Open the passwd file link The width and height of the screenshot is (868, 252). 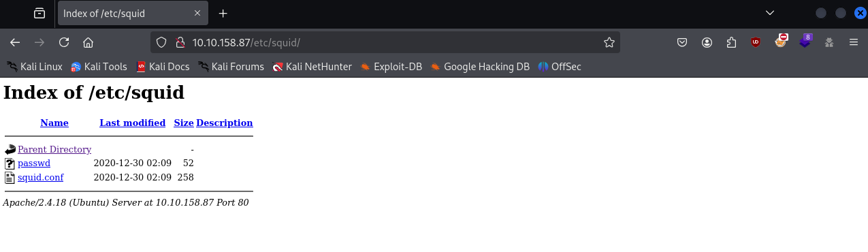[x=34, y=163]
